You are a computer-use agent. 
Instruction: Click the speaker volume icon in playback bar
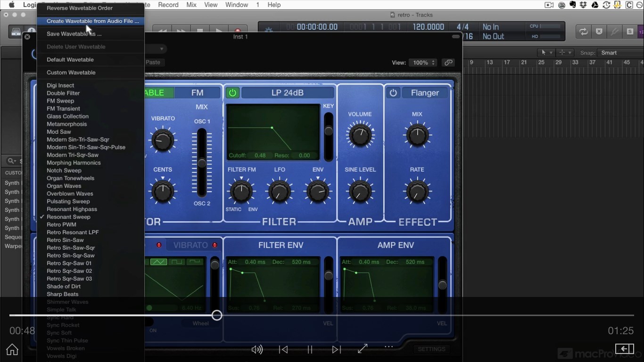pos(257,349)
